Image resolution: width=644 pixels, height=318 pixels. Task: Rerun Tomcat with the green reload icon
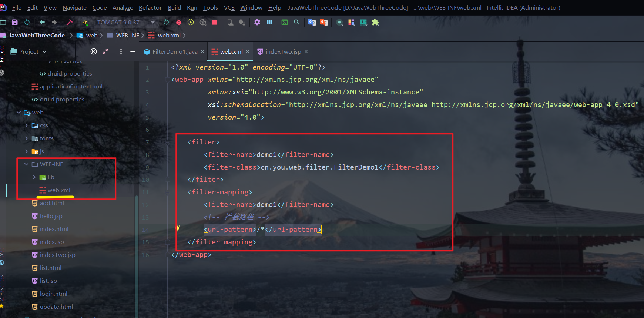[166, 22]
